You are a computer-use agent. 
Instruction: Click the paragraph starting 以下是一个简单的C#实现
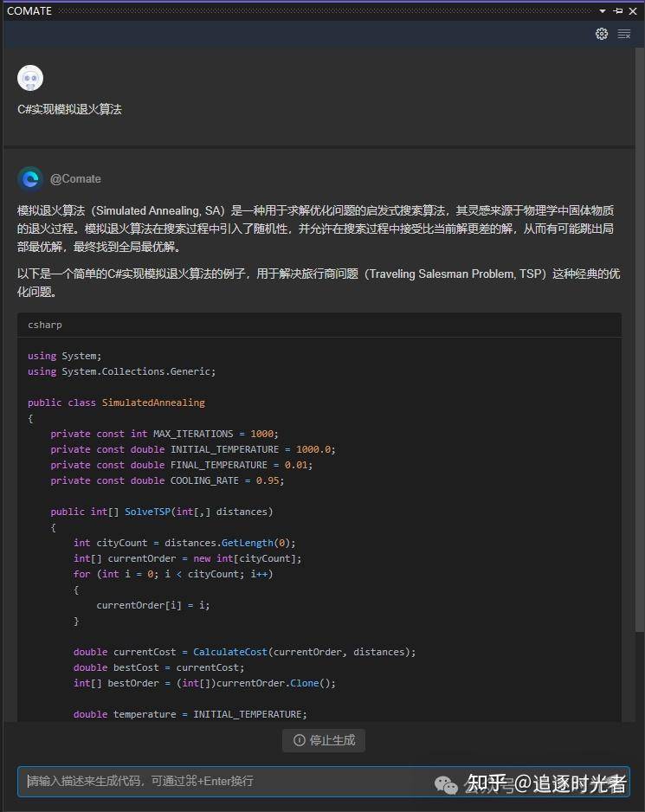pyautogui.click(x=319, y=283)
